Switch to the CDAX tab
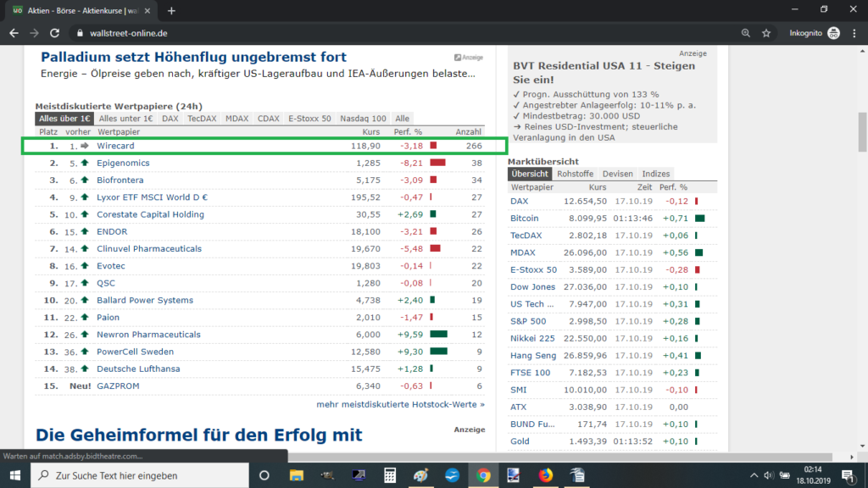 pos(269,119)
